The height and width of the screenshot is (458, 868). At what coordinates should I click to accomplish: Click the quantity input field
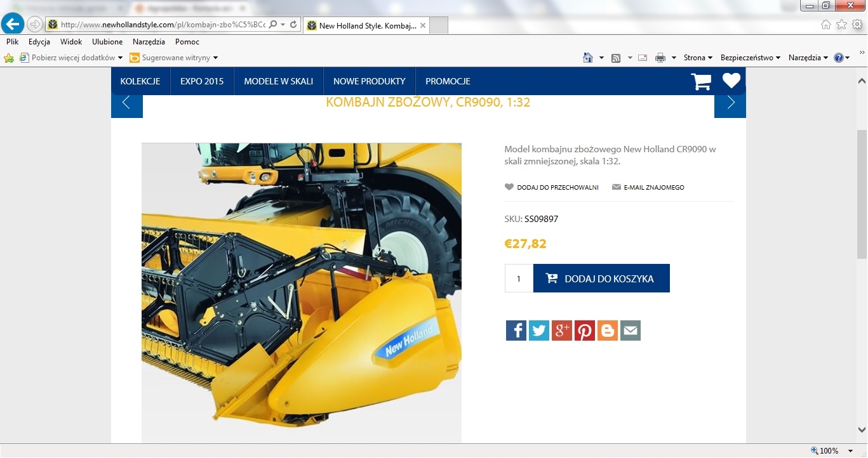(519, 278)
